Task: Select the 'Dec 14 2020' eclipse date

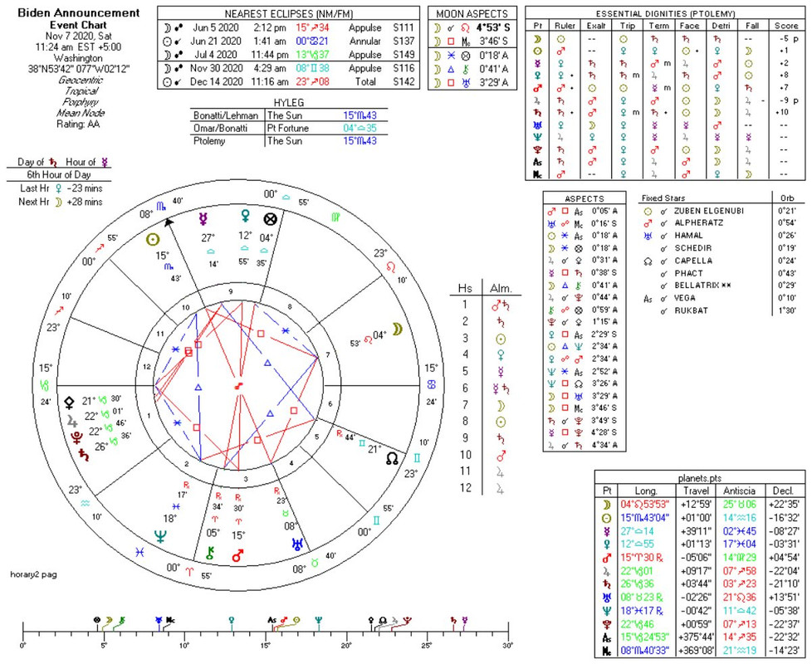Action: coord(217,82)
